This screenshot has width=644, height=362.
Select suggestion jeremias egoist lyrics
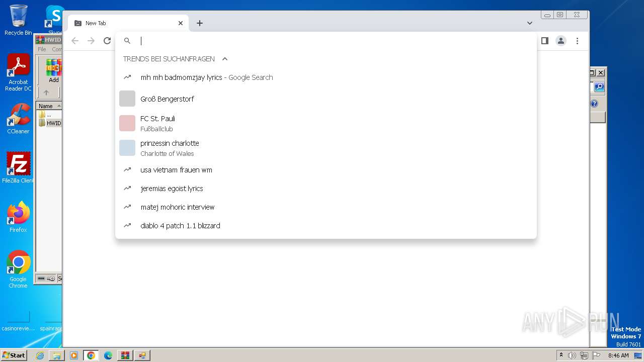coord(326,189)
